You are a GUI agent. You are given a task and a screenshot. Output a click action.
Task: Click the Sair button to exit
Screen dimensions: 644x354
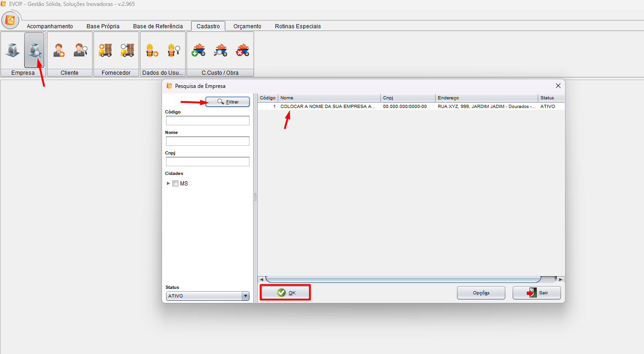[x=536, y=292]
